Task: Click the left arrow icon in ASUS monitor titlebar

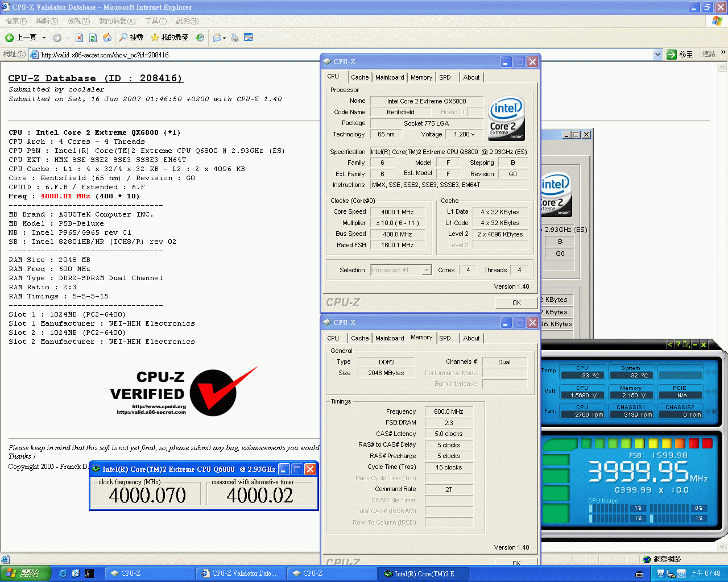Action: click(x=670, y=344)
